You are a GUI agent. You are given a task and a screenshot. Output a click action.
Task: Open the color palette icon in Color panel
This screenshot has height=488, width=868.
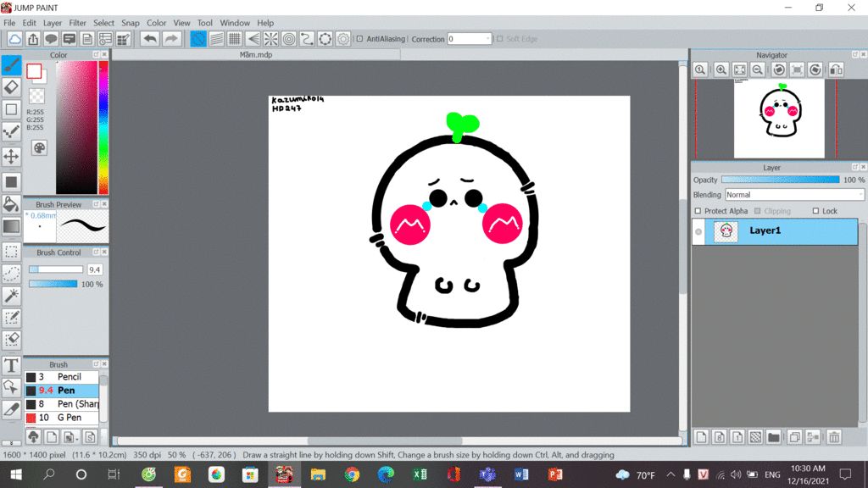pos(39,147)
